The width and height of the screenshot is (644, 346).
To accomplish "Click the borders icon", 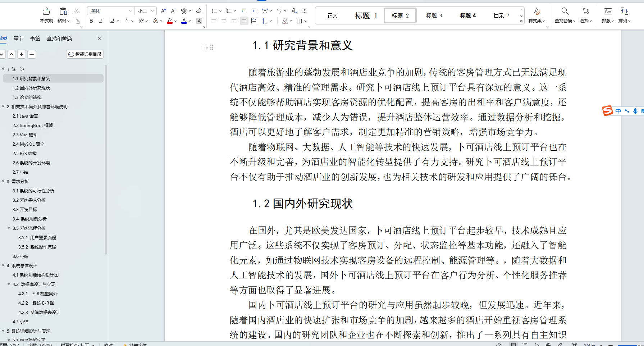I will [299, 21].
